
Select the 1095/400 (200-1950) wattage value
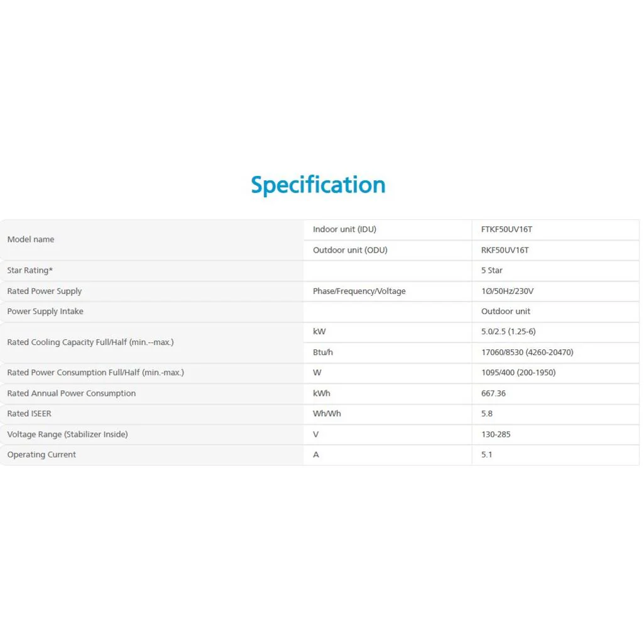coord(518,373)
